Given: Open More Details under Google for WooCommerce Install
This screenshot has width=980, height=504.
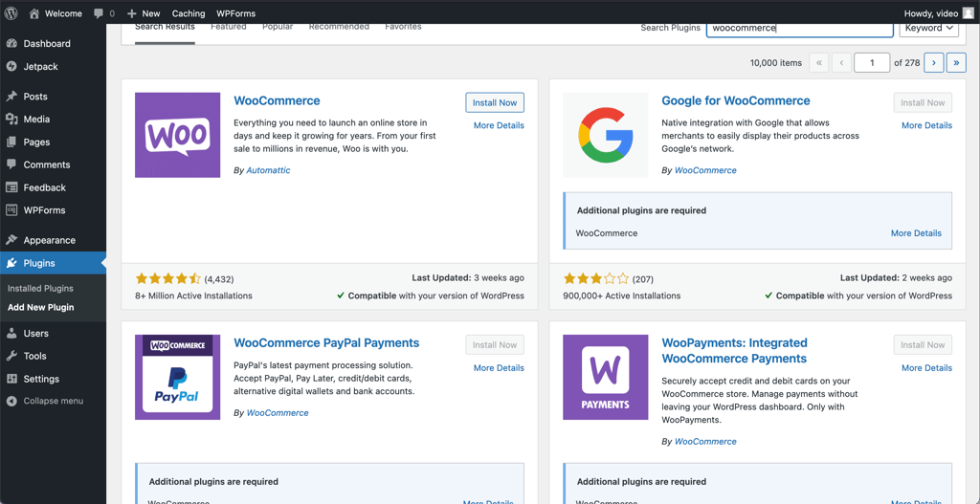Looking at the screenshot, I should [x=926, y=125].
